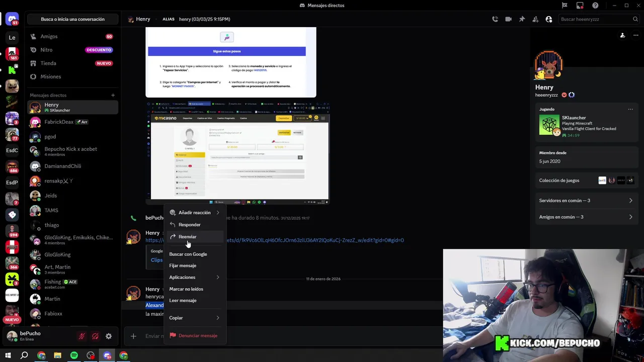Add friends to this DM
The width and height of the screenshot is (644, 362).
pyautogui.click(x=535, y=19)
